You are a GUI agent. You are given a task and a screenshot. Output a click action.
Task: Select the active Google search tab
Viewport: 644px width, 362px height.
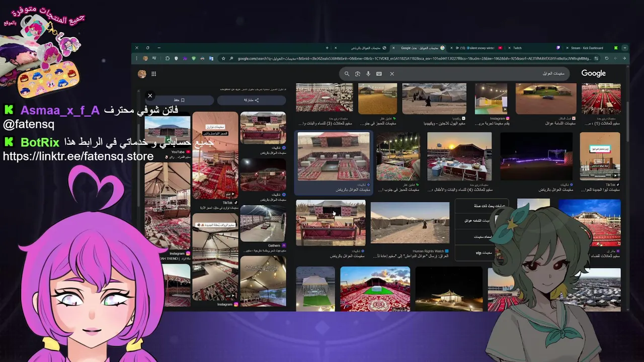coord(419,48)
